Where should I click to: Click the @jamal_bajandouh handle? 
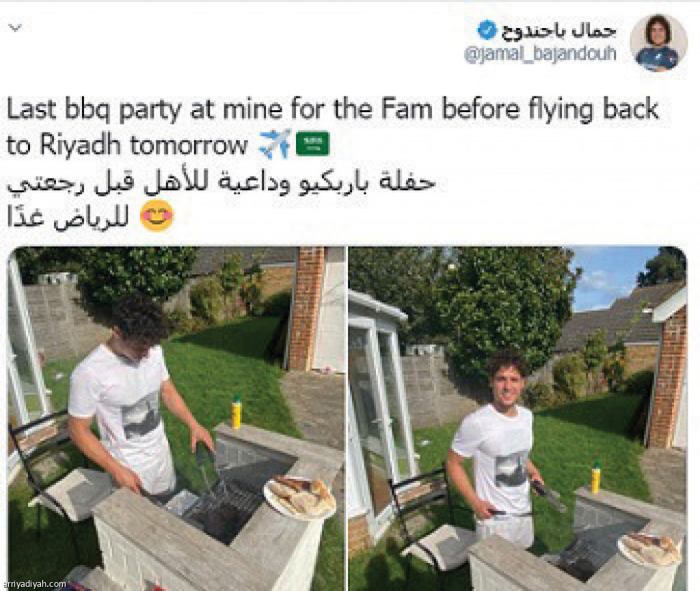[x=541, y=55]
